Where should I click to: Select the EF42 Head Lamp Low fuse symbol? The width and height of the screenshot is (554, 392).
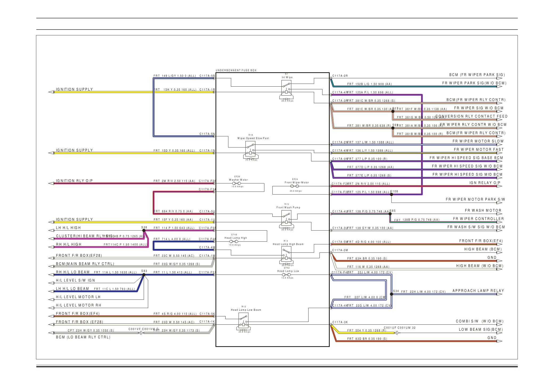286,275
